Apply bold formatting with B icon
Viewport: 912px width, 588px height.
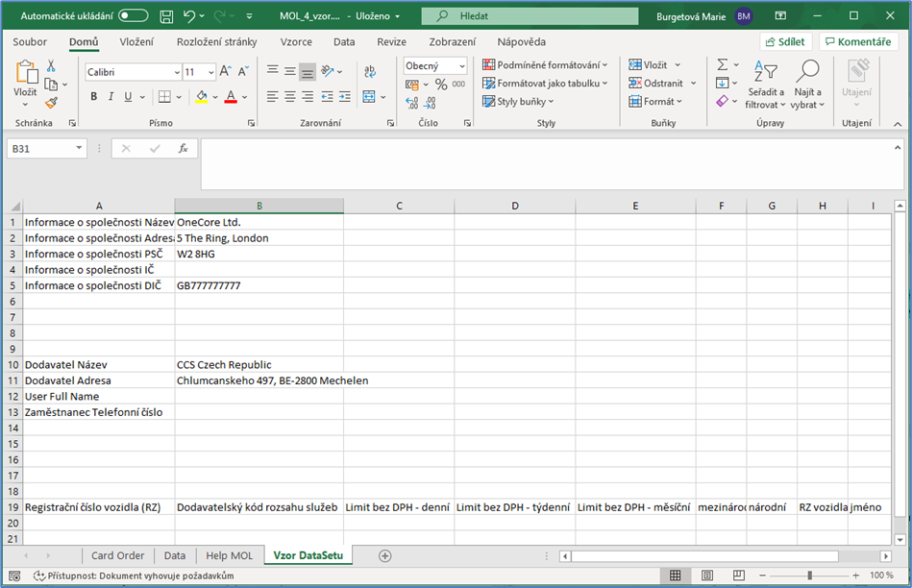[94, 97]
